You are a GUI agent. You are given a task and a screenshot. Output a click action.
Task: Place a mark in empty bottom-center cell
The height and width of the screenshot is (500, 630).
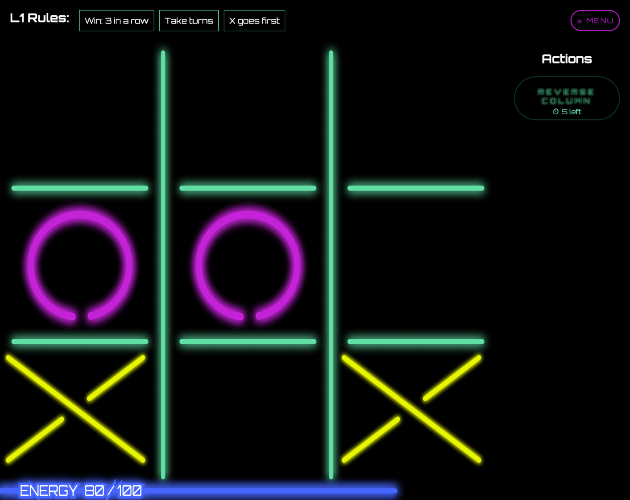(247, 412)
